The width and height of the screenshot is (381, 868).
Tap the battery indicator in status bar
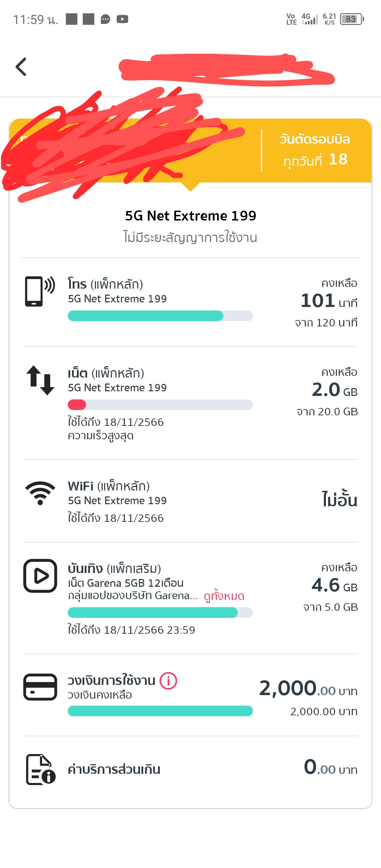click(x=351, y=19)
